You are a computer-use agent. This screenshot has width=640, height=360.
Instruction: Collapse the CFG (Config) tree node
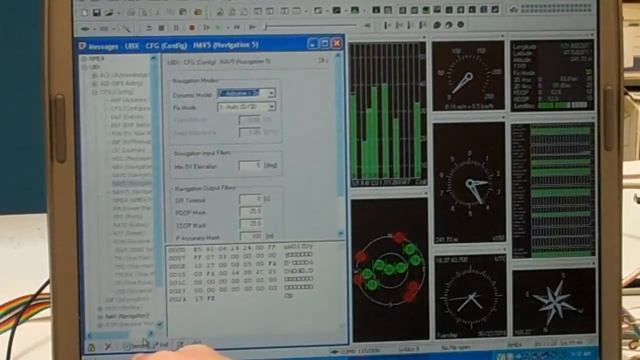pyautogui.click(x=95, y=92)
